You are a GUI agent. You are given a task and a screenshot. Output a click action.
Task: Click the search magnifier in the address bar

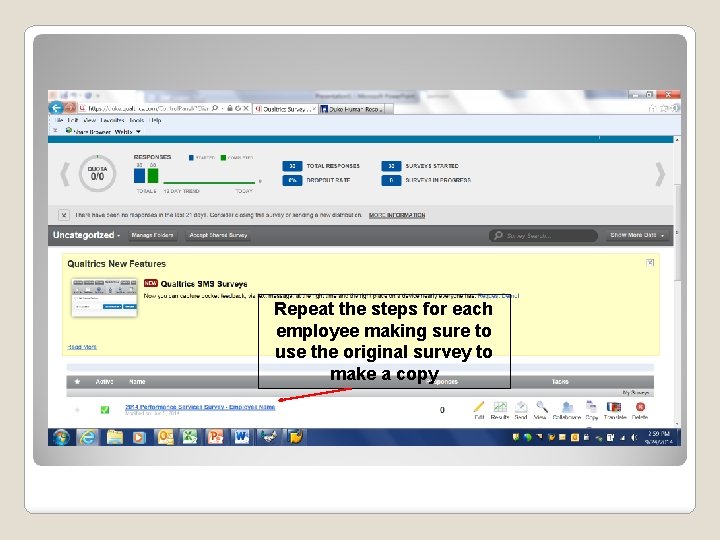point(214,108)
